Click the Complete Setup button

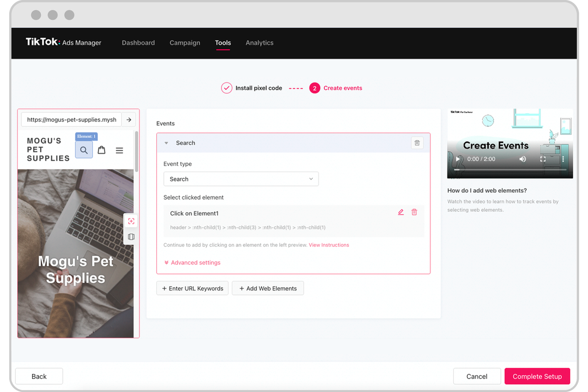tap(537, 376)
